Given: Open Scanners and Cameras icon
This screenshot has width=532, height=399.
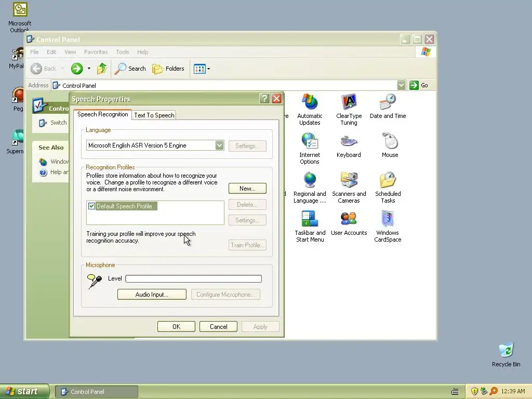Looking at the screenshot, I should [x=349, y=187].
